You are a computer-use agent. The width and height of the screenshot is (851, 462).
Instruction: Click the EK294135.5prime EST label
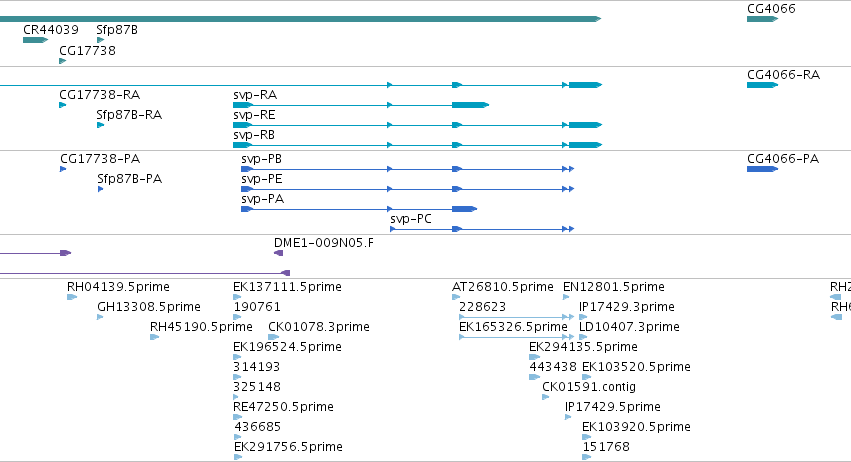pos(583,347)
